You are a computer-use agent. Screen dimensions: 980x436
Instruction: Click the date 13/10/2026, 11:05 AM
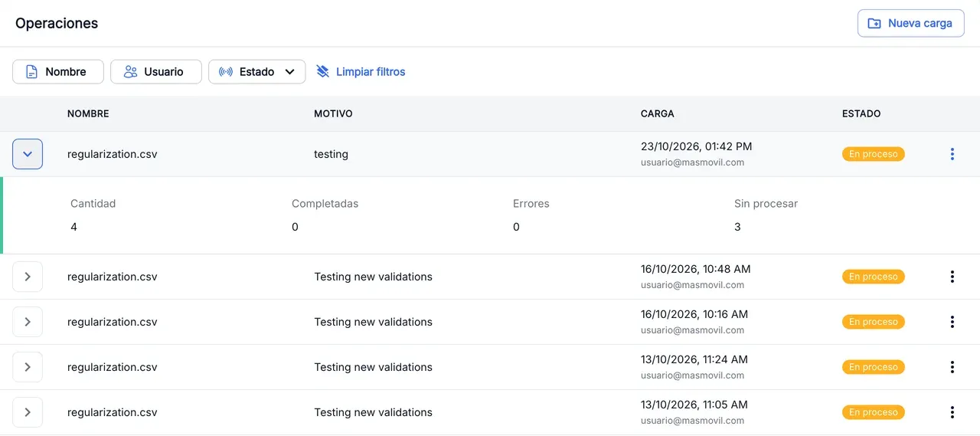coord(694,405)
